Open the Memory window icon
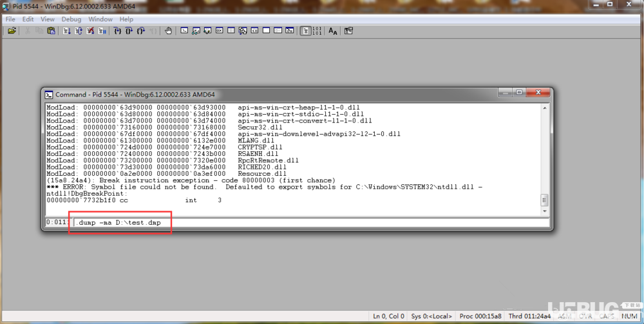Screen dimensions: 644x324 pyautogui.click(x=231, y=31)
